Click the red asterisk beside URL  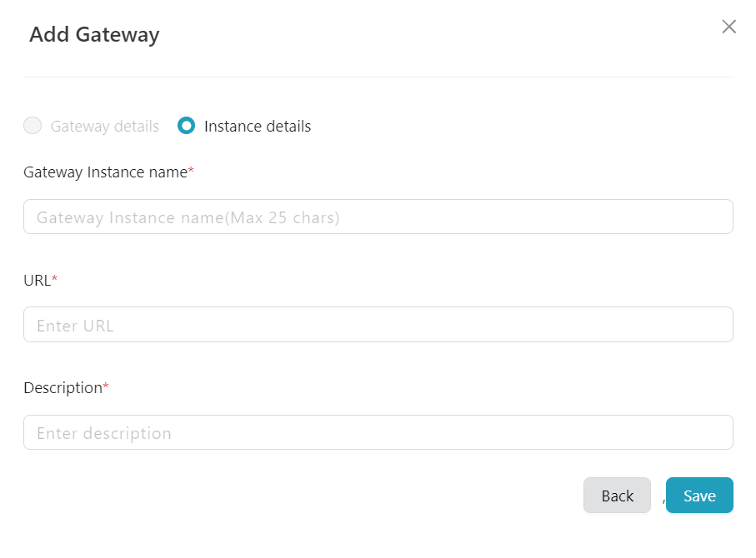coord(55,280)
